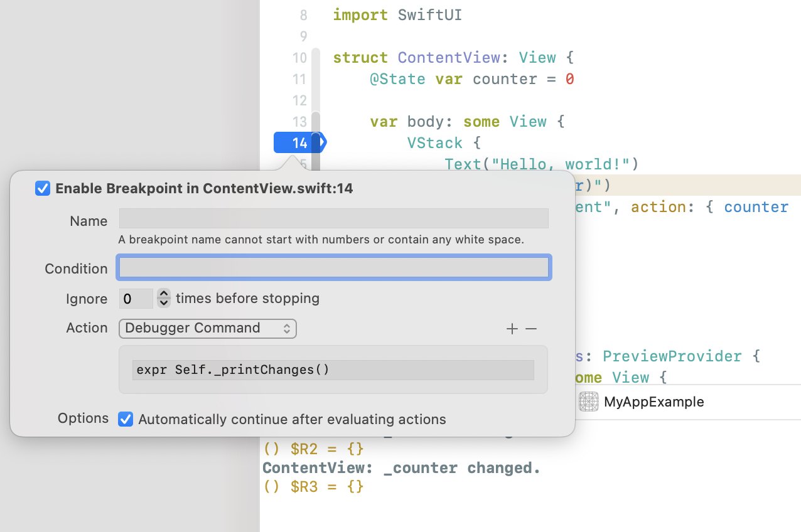Click line number 11 in the gutter
The image size is (801, 532).
pos(299,80)
